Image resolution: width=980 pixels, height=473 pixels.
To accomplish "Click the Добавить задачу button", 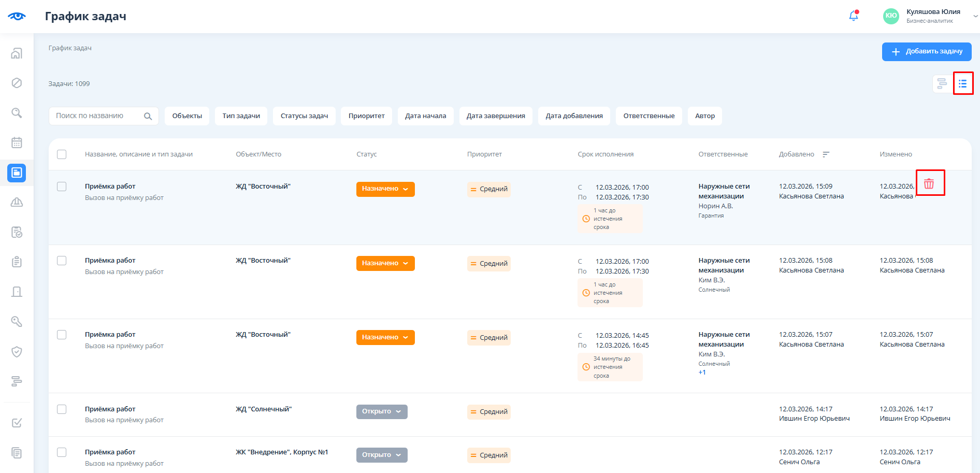I will pos(926,51).
